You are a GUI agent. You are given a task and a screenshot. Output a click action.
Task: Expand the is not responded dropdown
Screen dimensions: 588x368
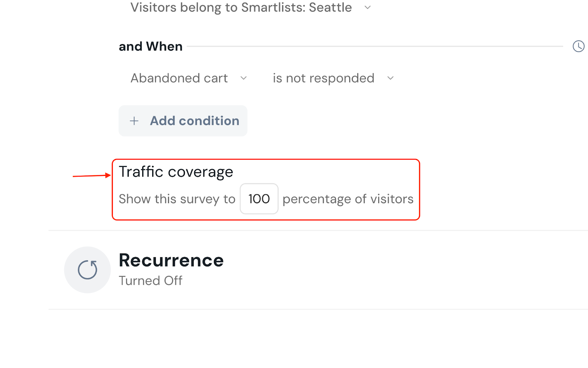(x=323, y=78)
